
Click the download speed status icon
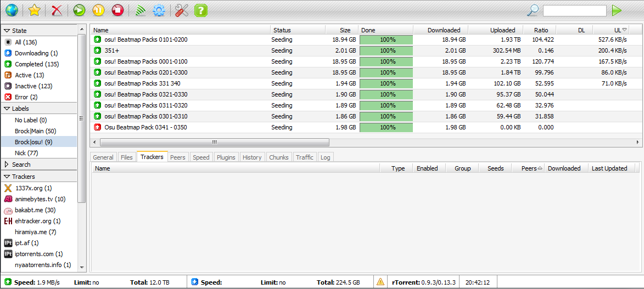(195, 282)
